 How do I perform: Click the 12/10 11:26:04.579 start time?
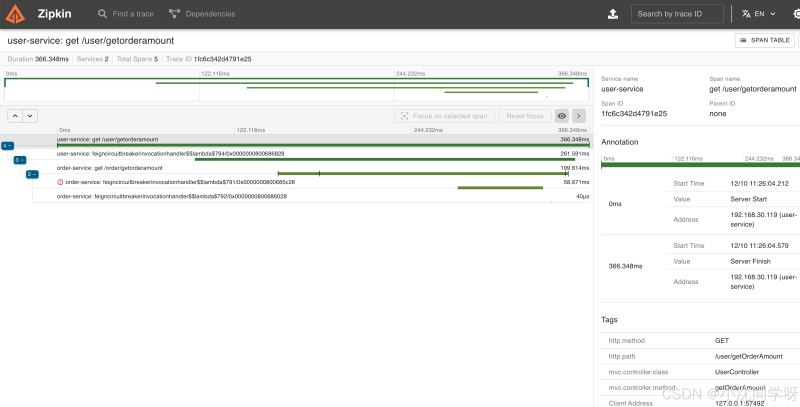(x=759, y=246)
